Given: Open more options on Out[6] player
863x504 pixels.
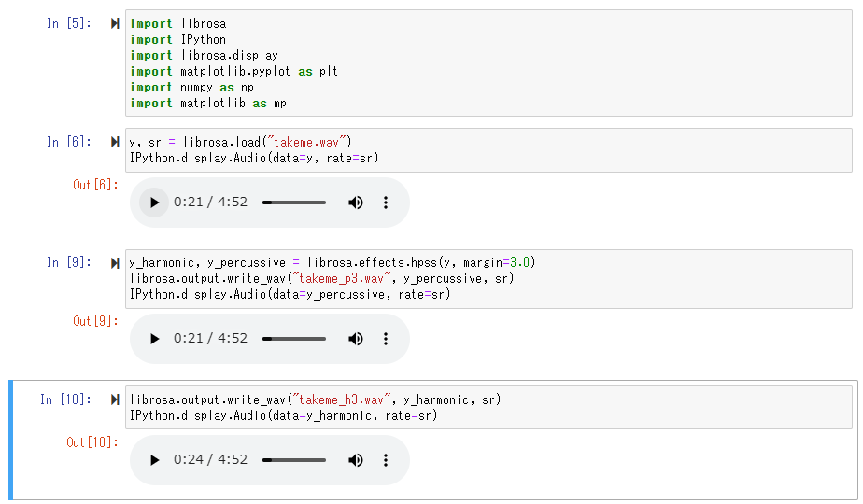Looking at the screenshot, I should point(386,203).
